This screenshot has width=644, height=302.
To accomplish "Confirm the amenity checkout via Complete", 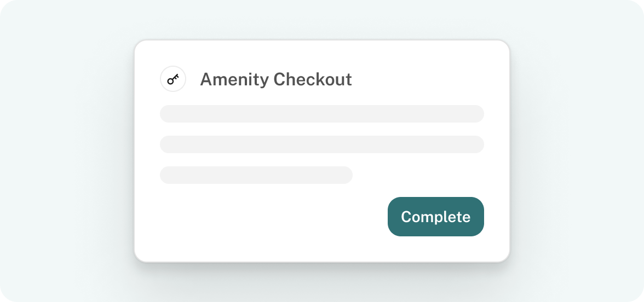I will [436, 217].
